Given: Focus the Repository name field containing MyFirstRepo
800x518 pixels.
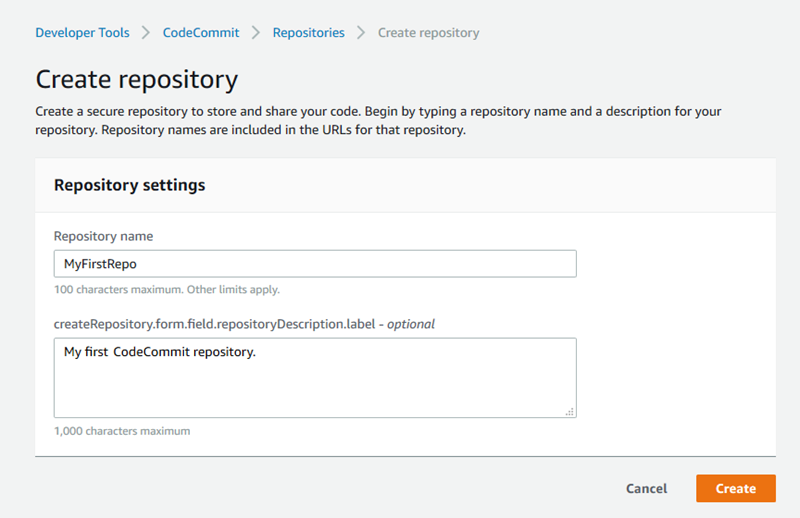Looking at the screenshot, I should click(315, 264).
